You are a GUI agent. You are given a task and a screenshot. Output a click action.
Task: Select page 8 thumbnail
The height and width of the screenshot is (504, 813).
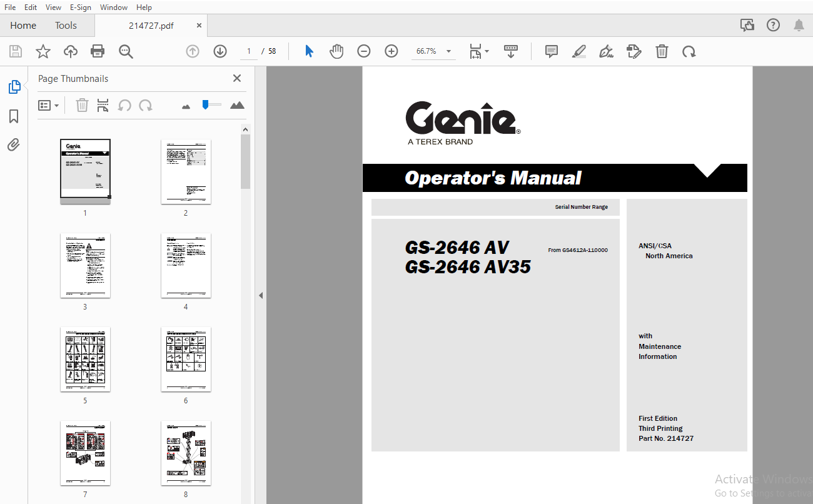[186, 453]
